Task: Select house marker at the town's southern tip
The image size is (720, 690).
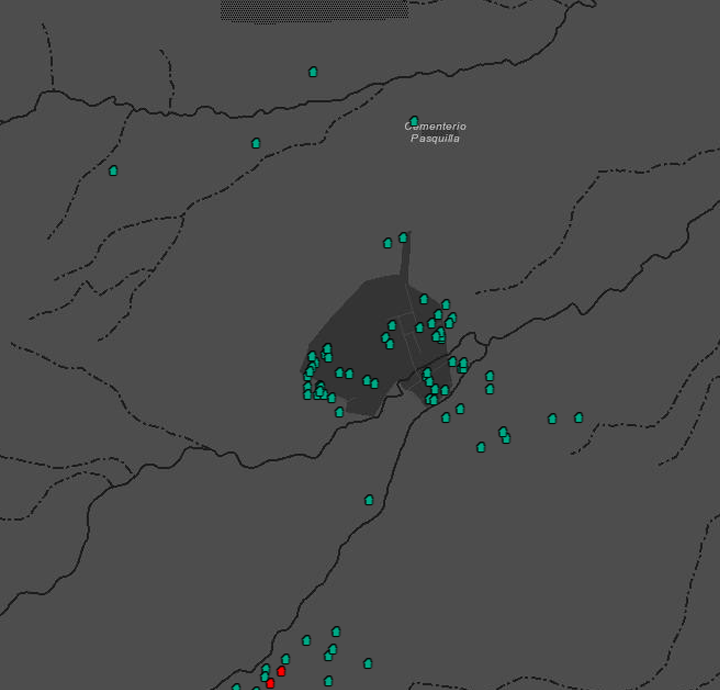Action: pyautogui.click(x=339, y=412)
